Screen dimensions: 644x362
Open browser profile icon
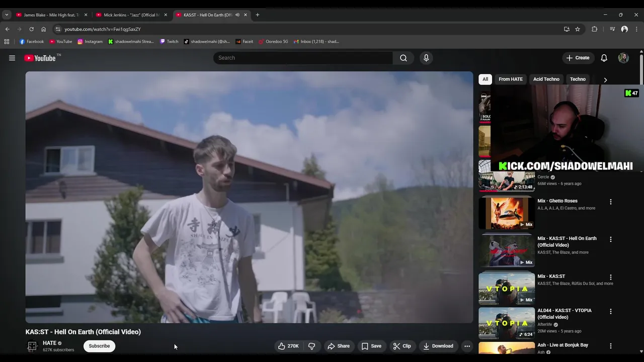[624, 29]
